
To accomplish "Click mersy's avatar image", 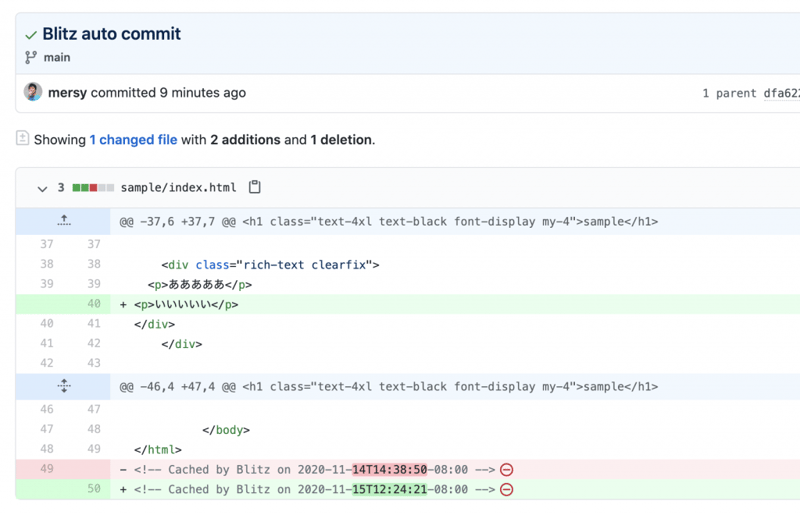I will [33, 93].
